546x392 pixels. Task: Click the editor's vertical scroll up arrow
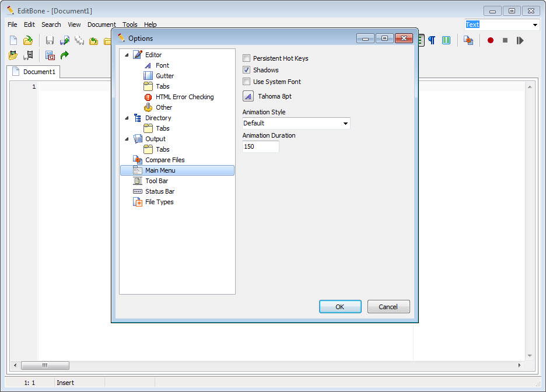point(530,87)
